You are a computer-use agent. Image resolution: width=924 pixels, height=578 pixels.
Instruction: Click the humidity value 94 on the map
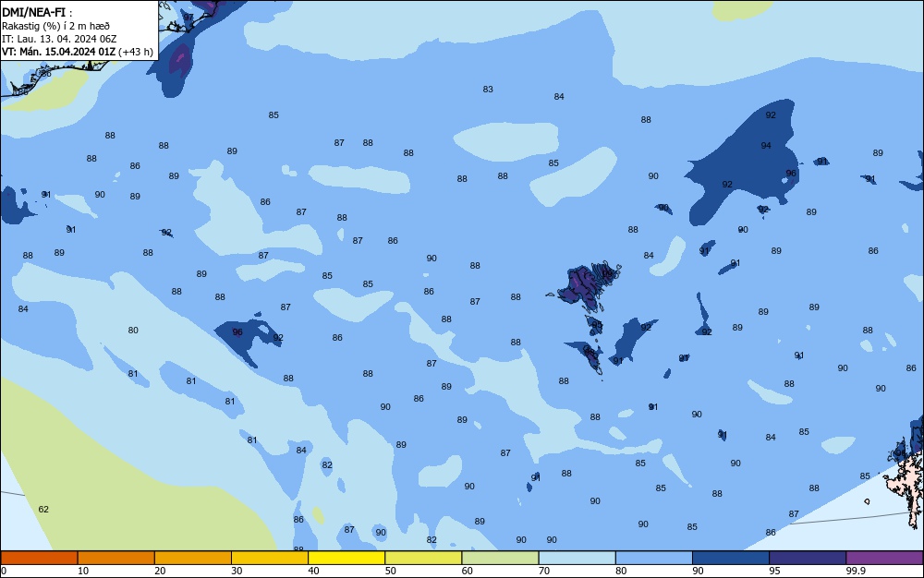point(766,145)
